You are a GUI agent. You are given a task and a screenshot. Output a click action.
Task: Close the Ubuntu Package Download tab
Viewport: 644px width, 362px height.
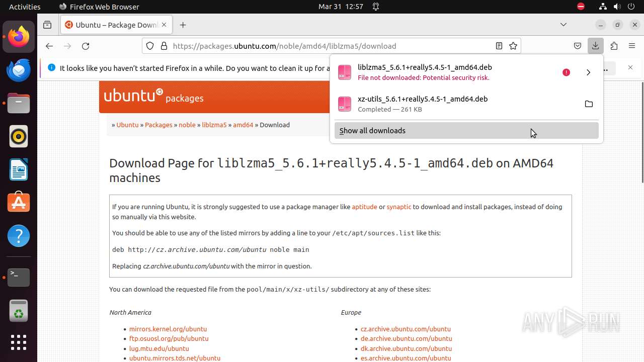pyautogui.click(x=165, y=25)
